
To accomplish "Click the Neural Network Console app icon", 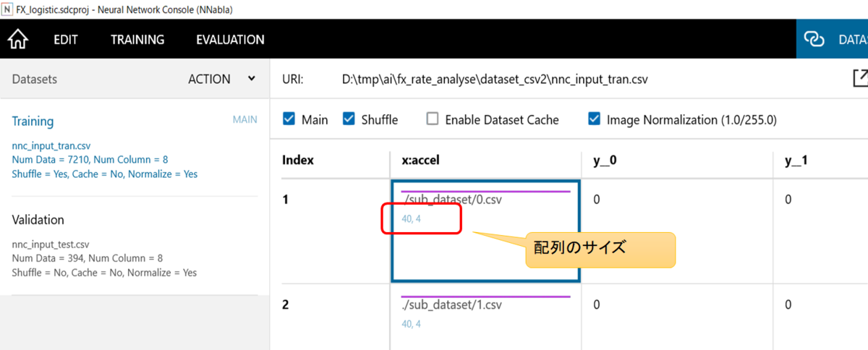I will [x=8, y=9].
